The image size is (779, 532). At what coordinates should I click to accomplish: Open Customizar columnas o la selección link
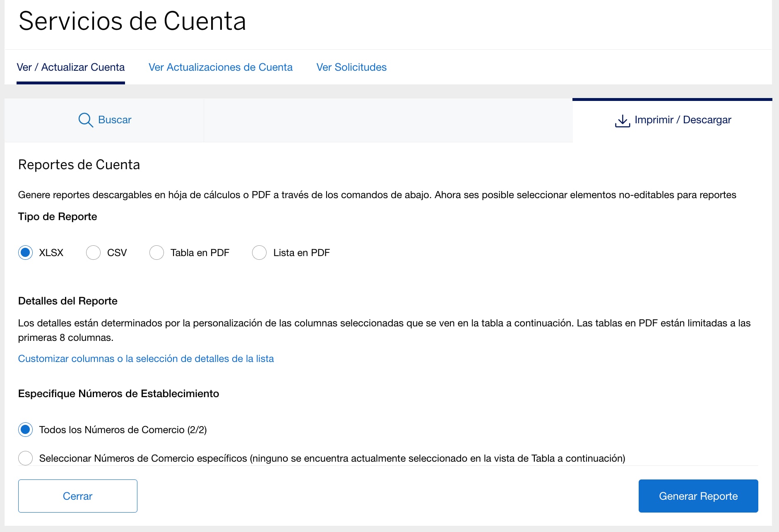click(145, 359)
